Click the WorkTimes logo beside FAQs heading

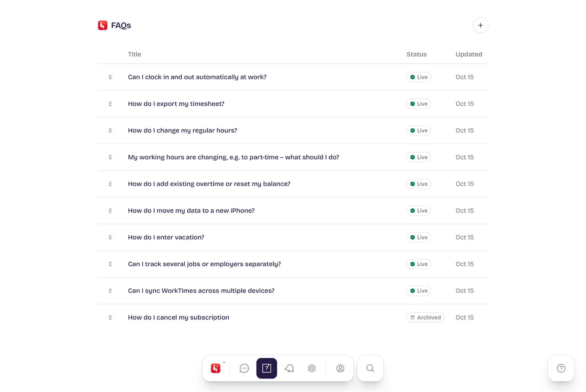[102, 25]
